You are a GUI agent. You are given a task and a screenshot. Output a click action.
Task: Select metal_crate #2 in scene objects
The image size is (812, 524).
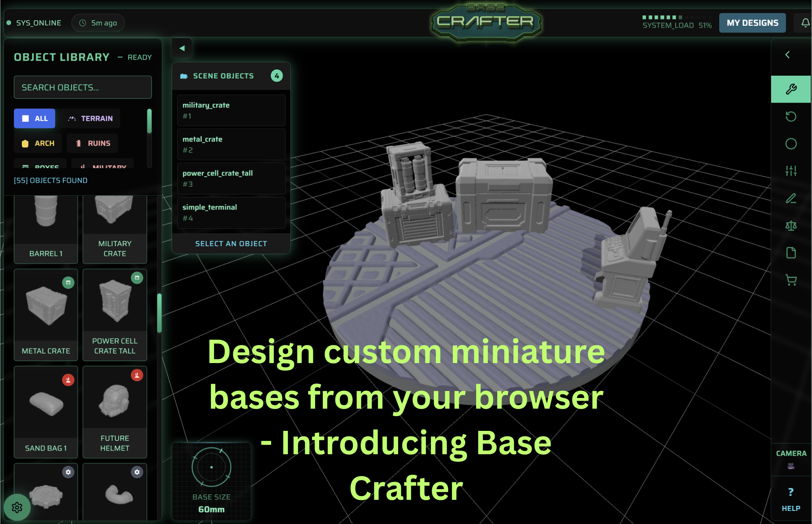pyautogui.click(x=231, y=145)
